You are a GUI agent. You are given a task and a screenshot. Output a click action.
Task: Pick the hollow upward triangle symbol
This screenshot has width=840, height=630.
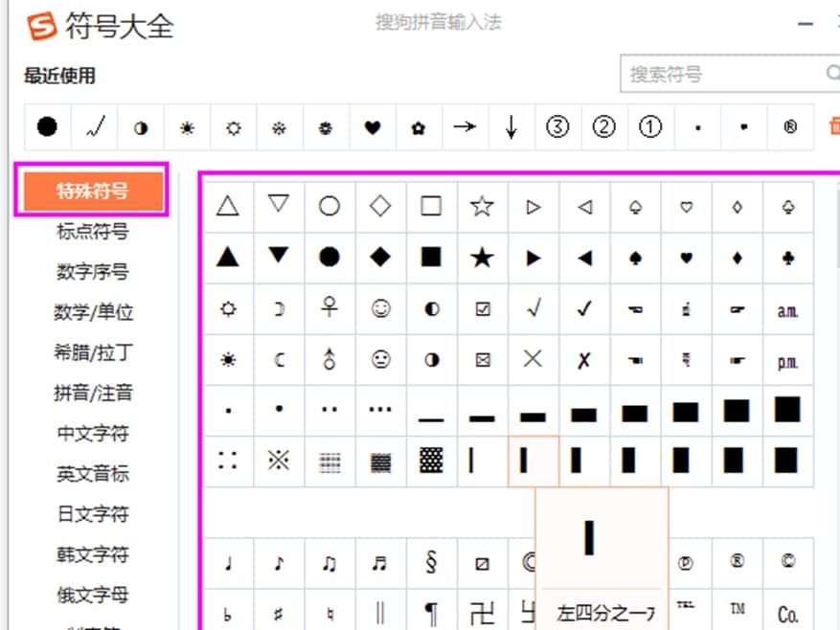click(227, 206)
